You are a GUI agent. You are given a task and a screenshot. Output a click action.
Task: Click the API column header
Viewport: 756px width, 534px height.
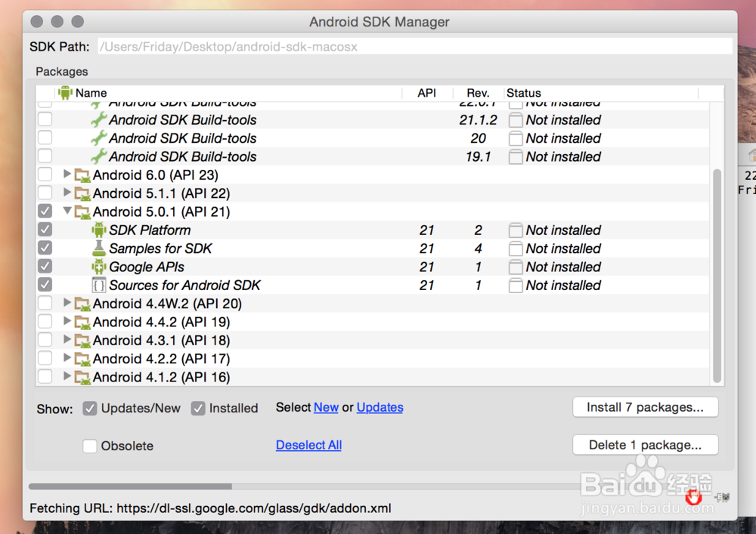click(x=427, y=93)
